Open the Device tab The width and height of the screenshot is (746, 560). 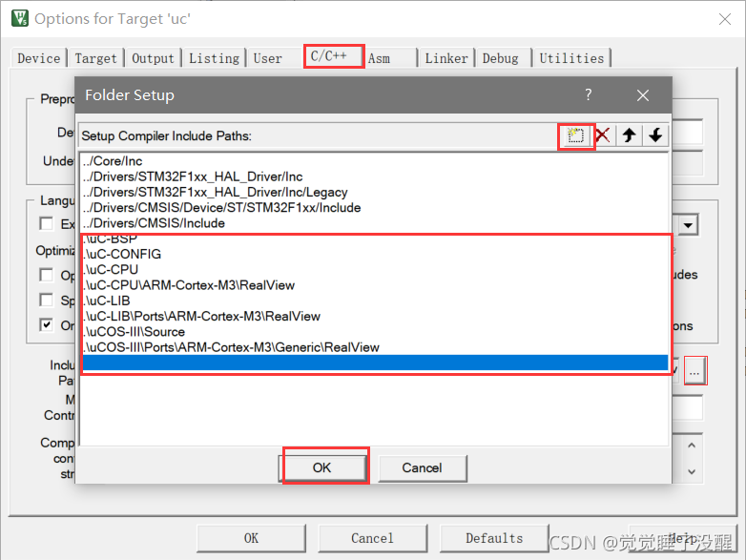click(x=38, y=58)
